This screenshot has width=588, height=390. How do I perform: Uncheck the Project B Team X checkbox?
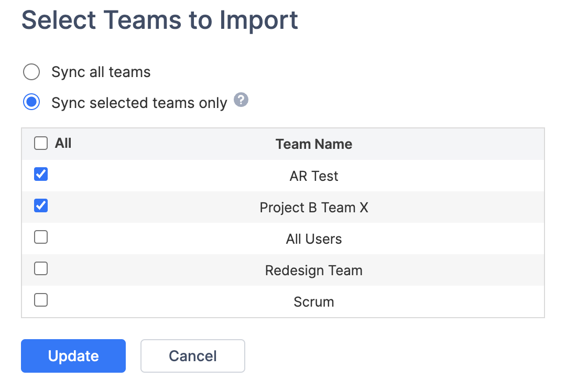[x=41, y=206]
